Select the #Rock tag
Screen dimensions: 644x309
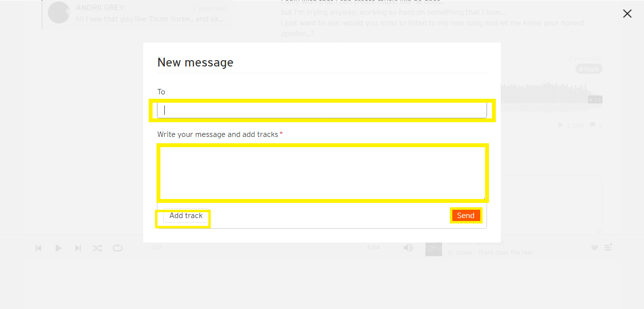(589, 69)
